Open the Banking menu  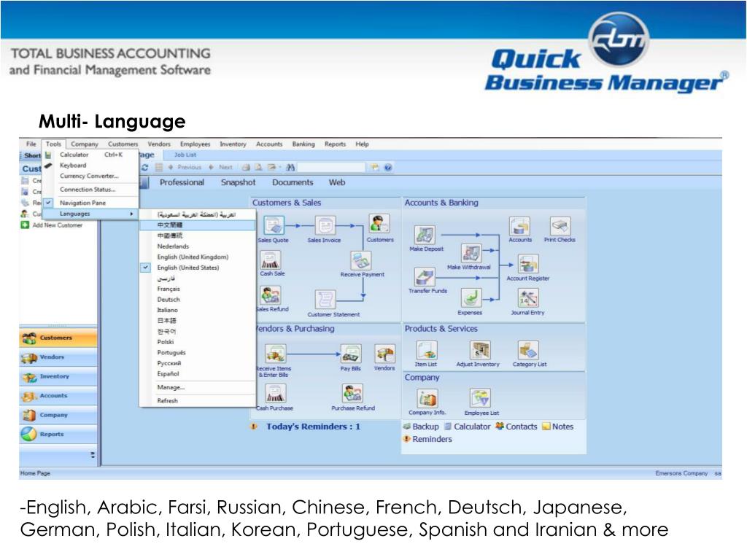tap(303, 144)
